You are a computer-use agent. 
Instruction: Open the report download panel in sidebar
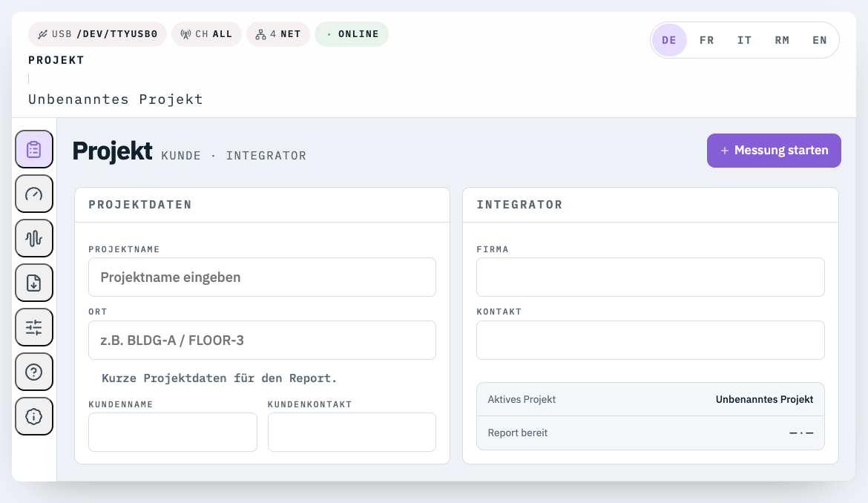point(33,283)
